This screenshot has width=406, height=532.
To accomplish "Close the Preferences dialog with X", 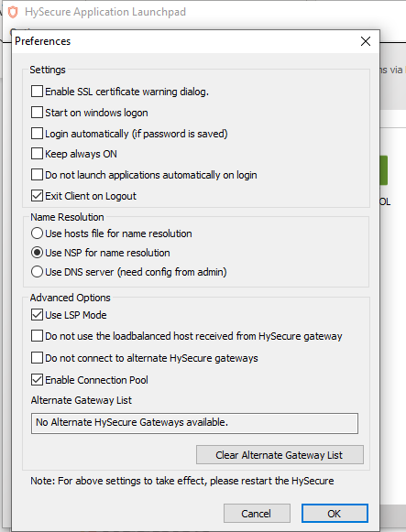I will (x=366, y=41).
